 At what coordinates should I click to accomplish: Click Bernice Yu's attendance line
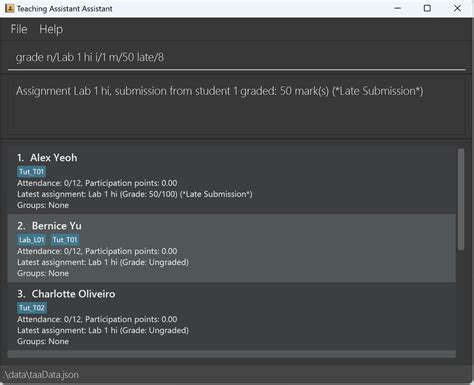pyautogui.click(x=97, y=251)
